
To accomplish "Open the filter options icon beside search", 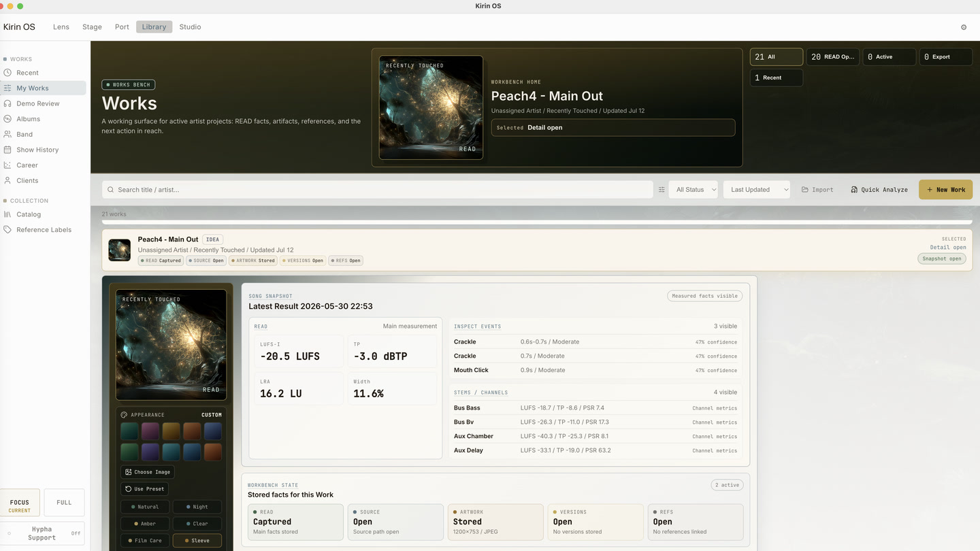I will [661, 190].
